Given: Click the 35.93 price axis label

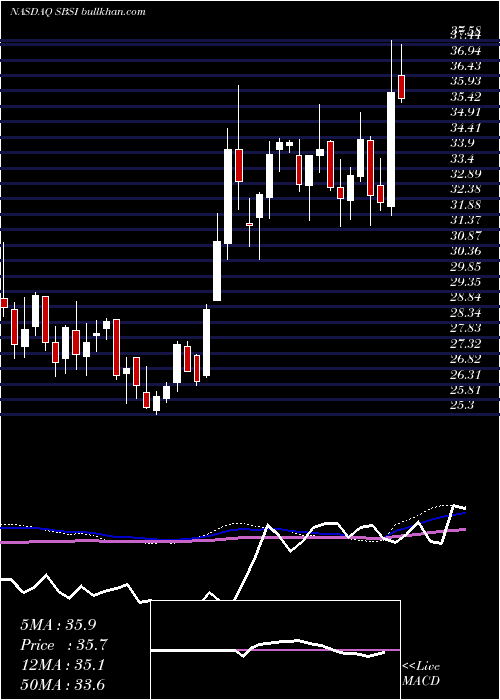Looking at the screenshot, I should coord(465,81).
